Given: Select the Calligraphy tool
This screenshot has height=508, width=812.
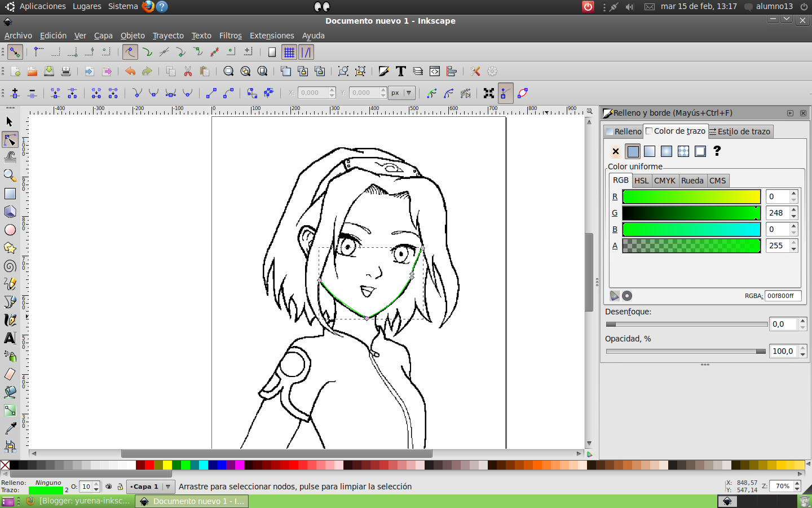Looking at the screenshot, I should click(x=9, y=319).
